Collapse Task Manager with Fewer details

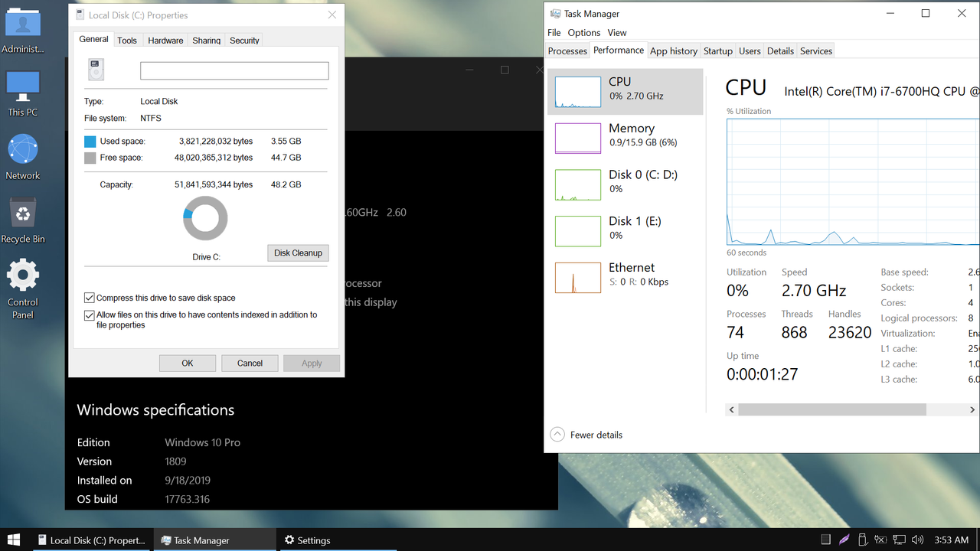tap(586, 435)
